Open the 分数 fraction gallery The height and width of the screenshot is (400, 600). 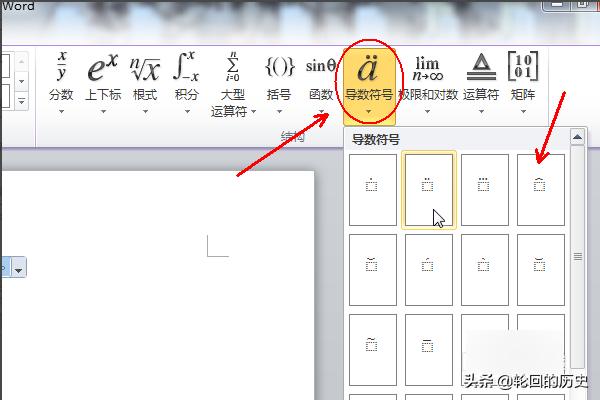(x=61, y=83)
